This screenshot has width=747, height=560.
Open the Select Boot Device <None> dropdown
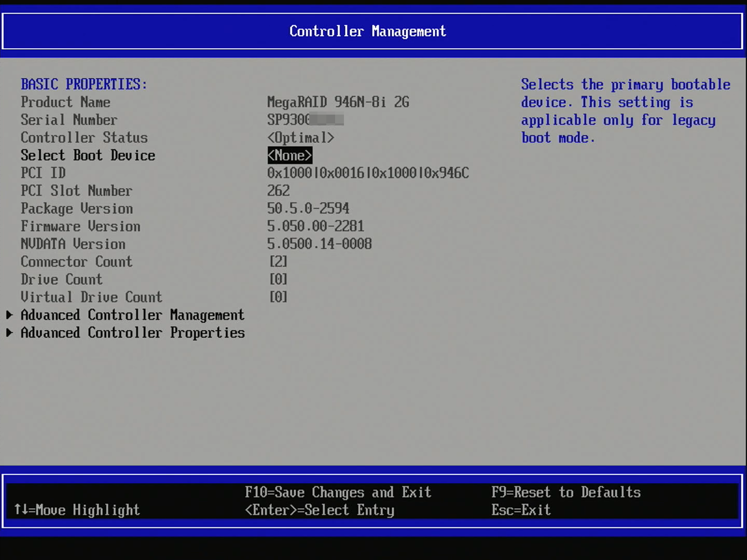pyautogui.click(x=290, y=155)
